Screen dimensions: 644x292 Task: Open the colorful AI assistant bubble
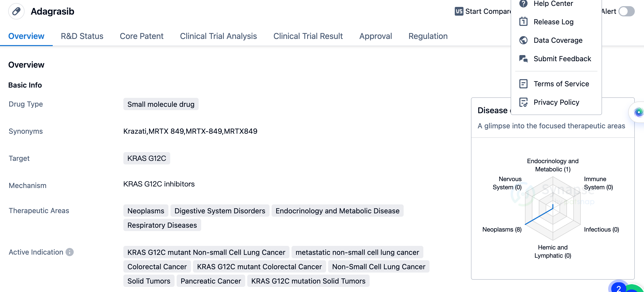click(x=638, y=112)
